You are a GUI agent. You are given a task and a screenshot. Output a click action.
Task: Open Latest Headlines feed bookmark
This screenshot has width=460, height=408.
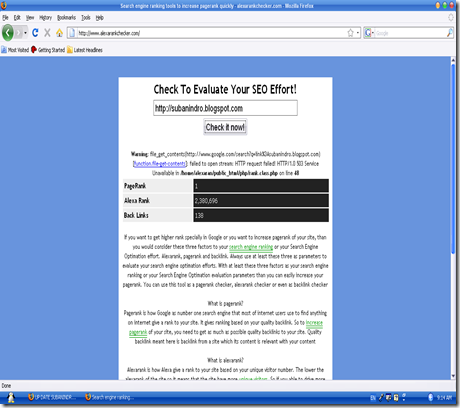(x=85, y=50)
